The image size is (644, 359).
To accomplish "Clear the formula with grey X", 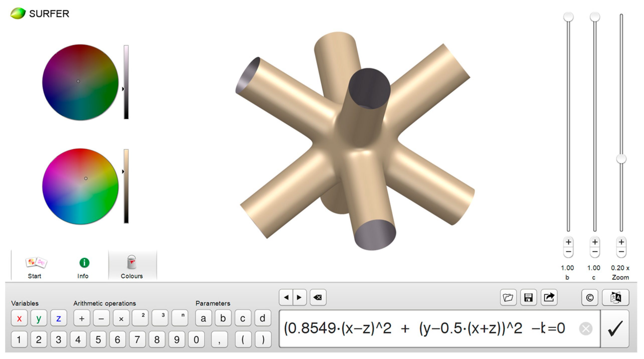I will [x=586, y=328].
